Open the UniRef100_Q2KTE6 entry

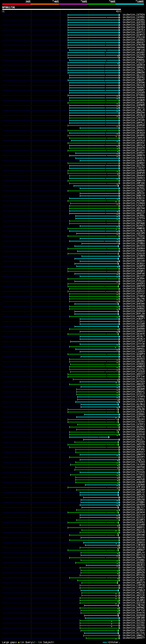coord(134,22)
